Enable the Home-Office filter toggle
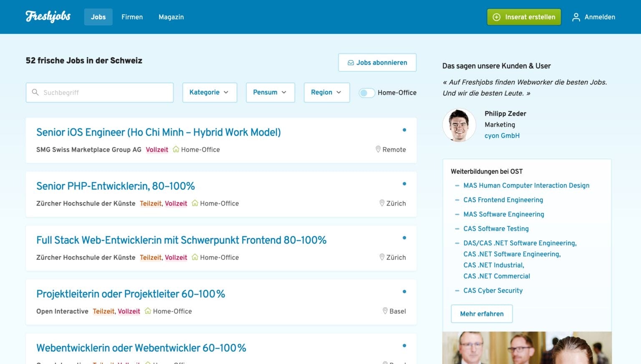 367,93
